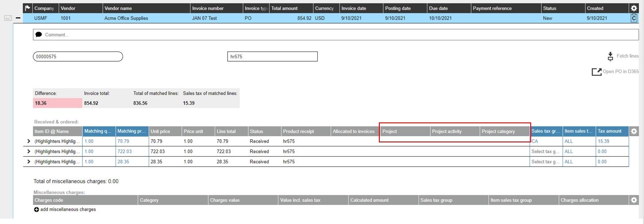
Task: Click the Payment reference column header
Action: 506,8
